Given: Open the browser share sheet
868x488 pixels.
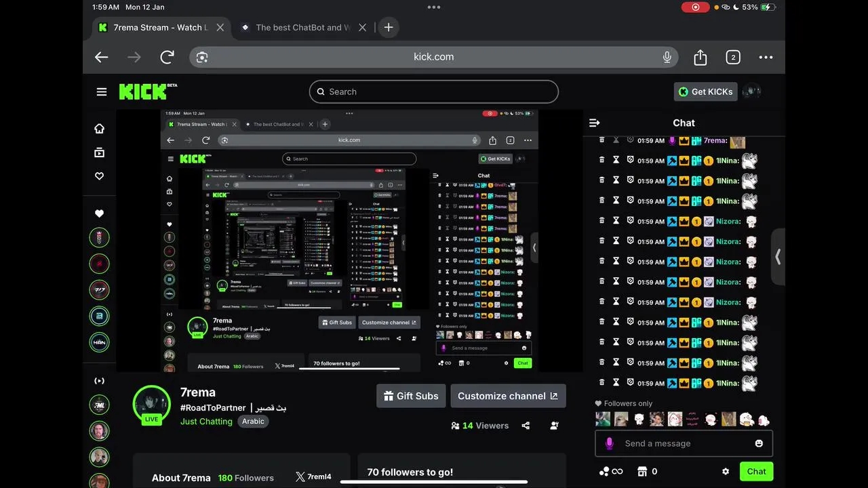Looking at the screenshot, I should (x=701, y=57).
